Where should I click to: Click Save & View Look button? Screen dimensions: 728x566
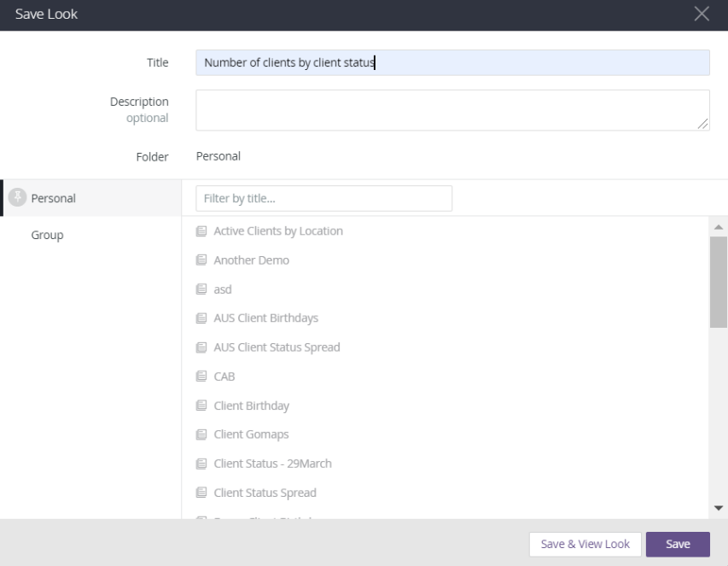click(585, 544)
